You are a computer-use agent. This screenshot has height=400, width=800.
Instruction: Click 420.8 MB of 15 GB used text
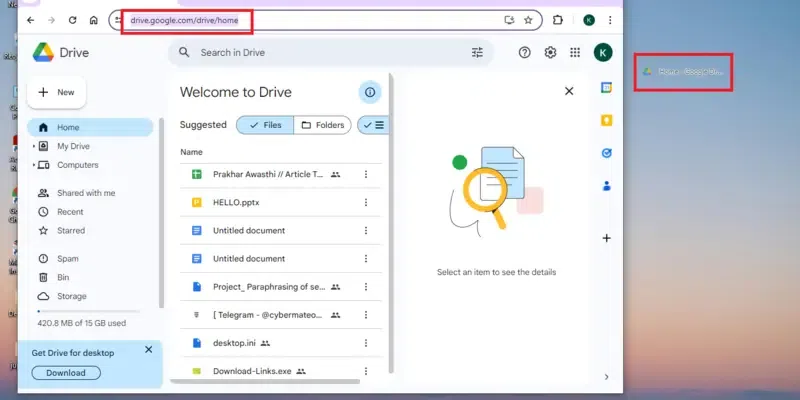point(82,323)
